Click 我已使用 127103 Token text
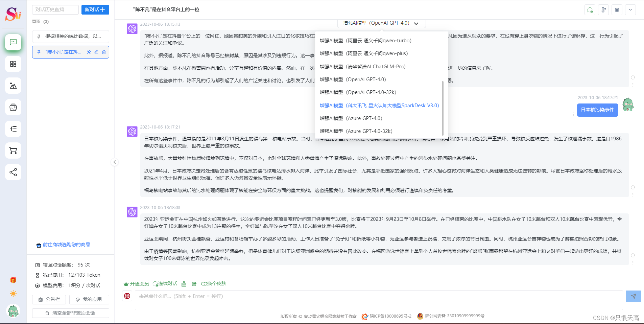Screen dimensions: 644x324 tap(71, 275)
